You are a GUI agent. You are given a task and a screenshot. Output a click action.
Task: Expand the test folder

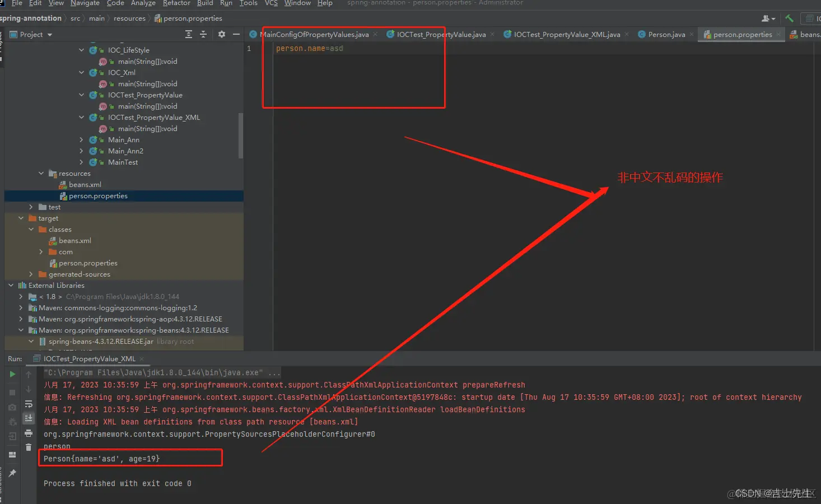pos(31,207)
